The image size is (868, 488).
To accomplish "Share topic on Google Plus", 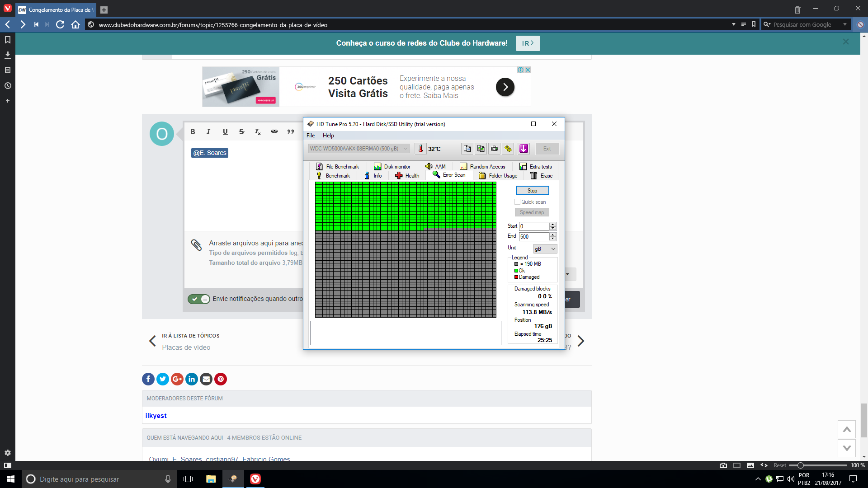I will 177,379.
